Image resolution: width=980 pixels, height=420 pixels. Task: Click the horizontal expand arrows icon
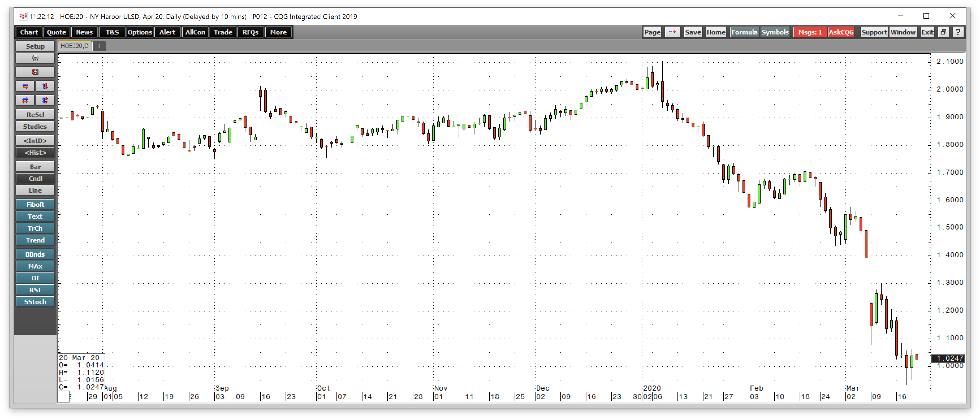click(25, 86)
